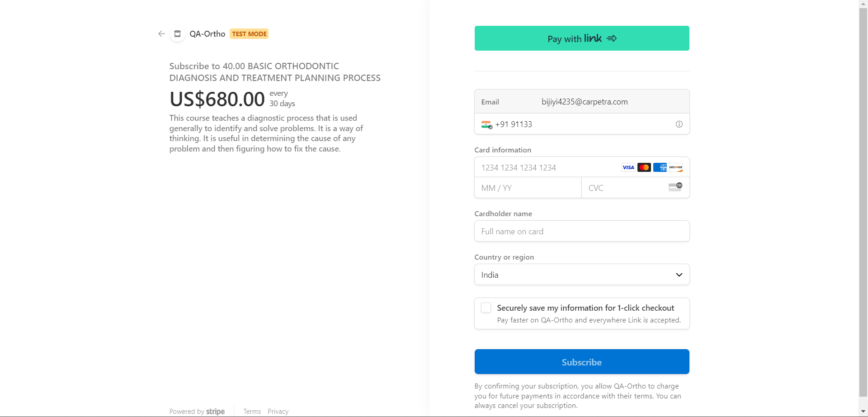Click the page scrollbar down arrow

[x=863, y=412]
